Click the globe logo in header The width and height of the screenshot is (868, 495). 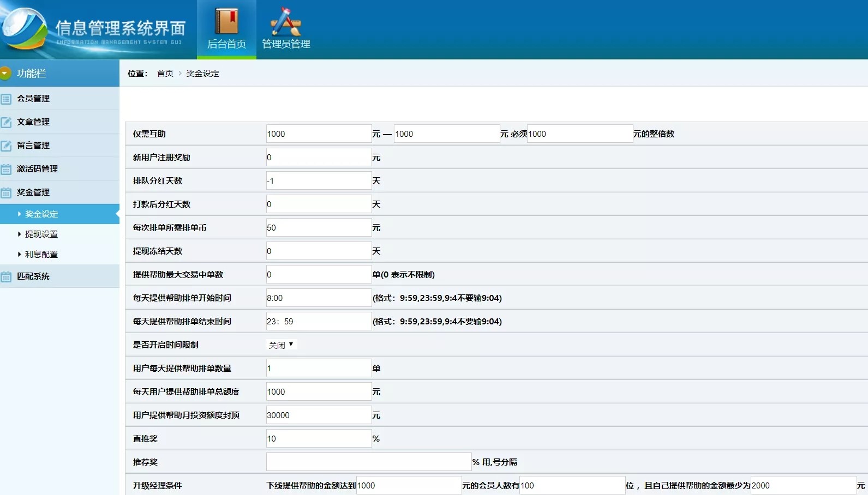(24, 28)
